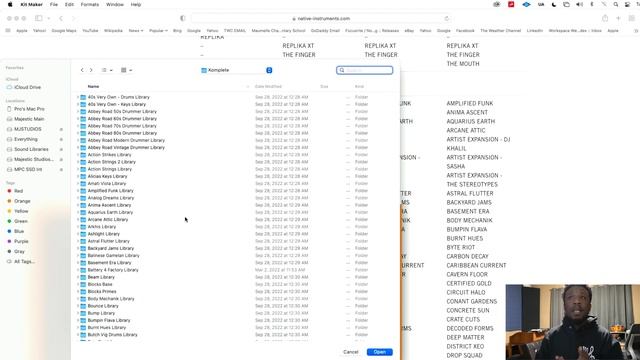Click the Open button
Viewport: 640px width, 360px height.
[x=380, y=352]
